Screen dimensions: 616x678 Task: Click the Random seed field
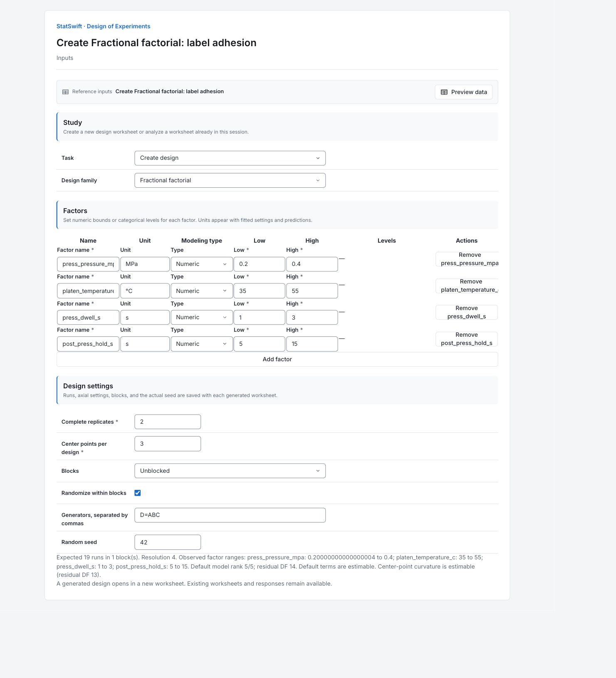coord(168,542)
